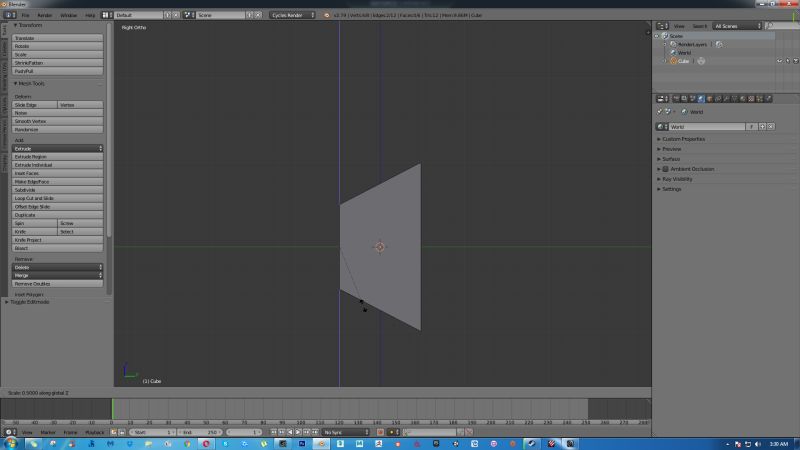The width and height of the screenshot is (800, 450).
Task: Click the unlink world X icon
Action: [771, 127]
